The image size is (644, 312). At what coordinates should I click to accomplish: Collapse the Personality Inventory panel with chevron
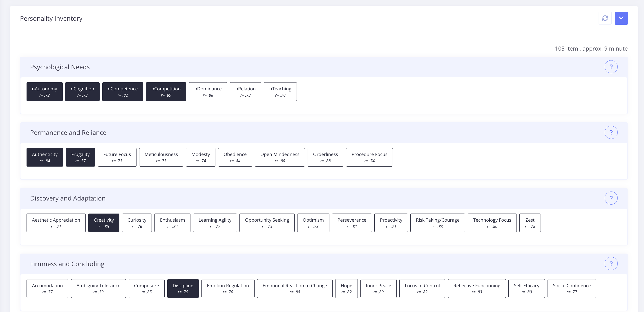[x=621, y=18]
